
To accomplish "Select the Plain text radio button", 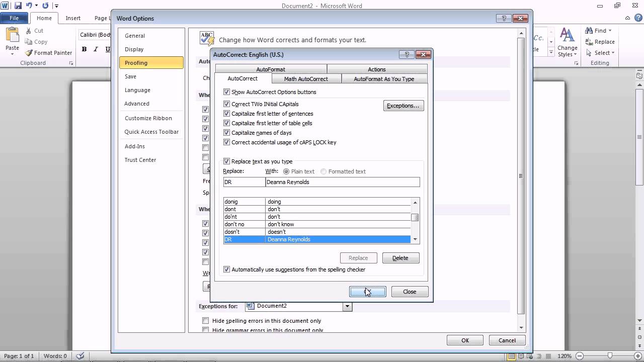I will click(286, 171).
